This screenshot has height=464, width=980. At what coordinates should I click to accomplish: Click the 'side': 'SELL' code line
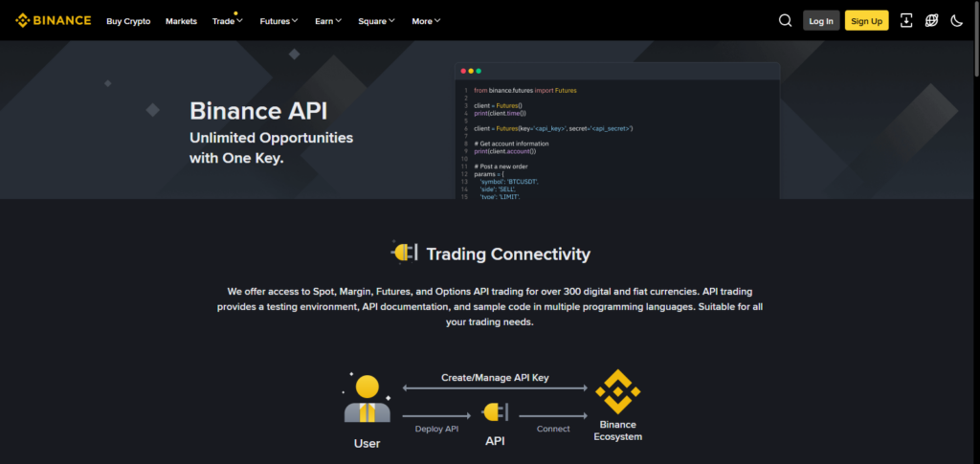(x=498, y=189)
